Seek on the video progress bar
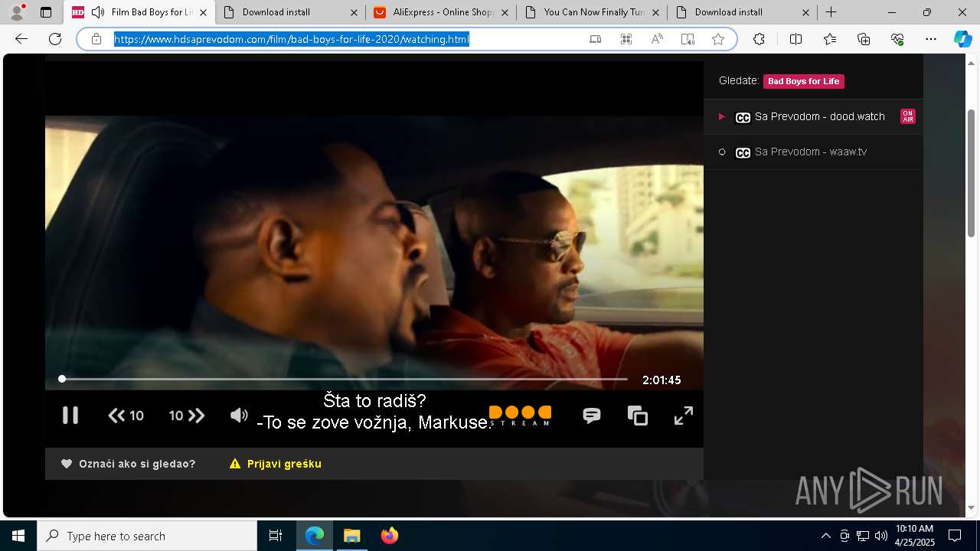 pos(345,379)
